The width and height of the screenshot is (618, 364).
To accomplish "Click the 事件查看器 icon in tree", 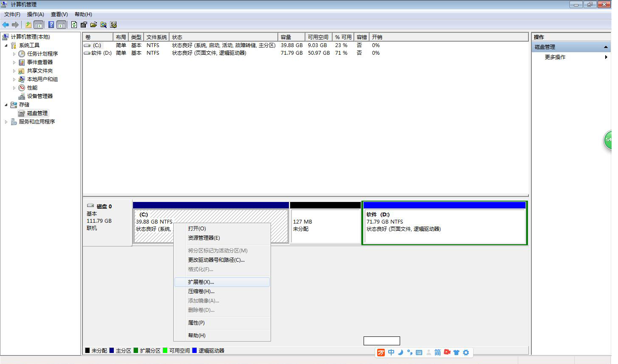I will [x=22, y=62].
